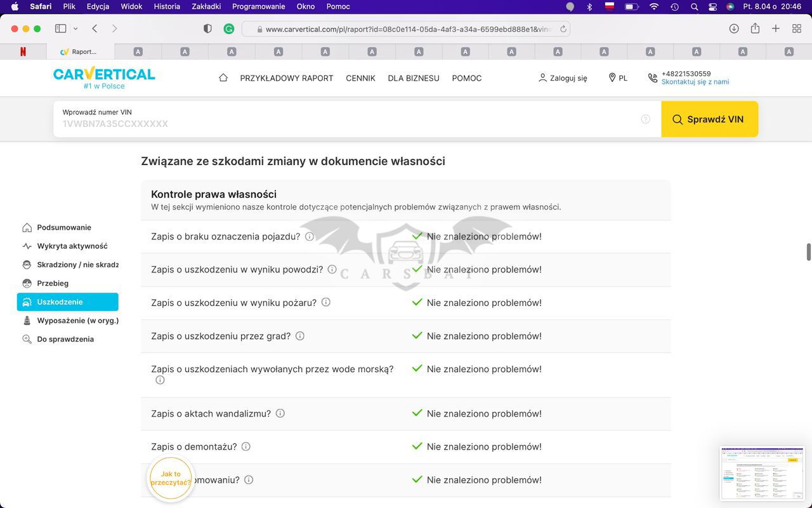Open Safari downloads icon
The width and height of the screenshot is (812, 508).
click(734, 29)
